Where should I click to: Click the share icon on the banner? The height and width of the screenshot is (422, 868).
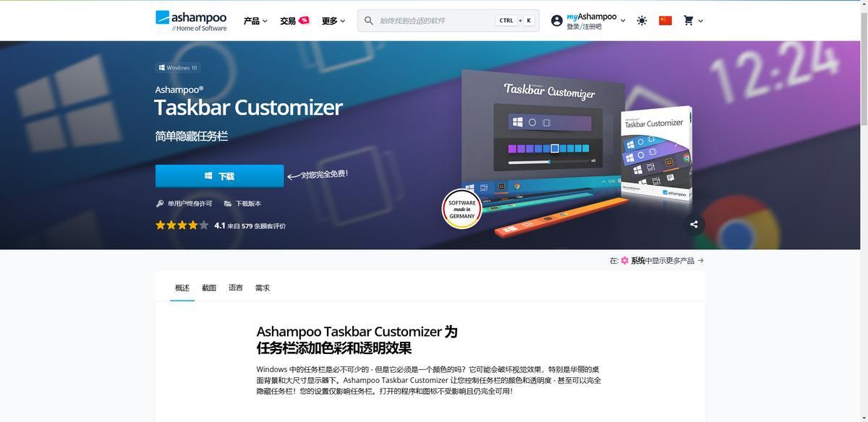[x=694, y=224]
